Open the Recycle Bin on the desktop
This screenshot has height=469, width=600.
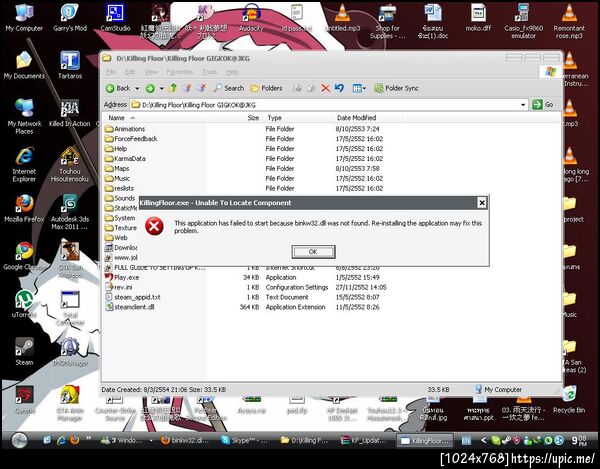[x=569, y=399]
